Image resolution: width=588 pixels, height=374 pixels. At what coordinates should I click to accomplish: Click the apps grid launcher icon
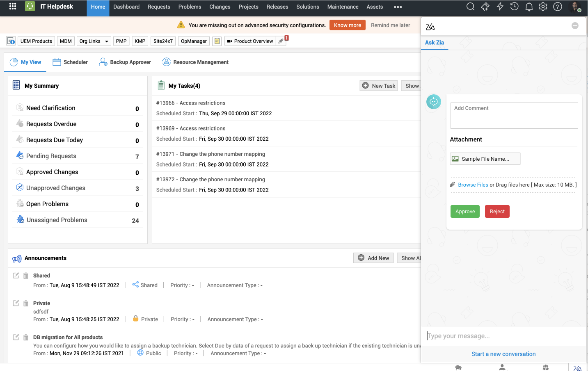[13, 7]
